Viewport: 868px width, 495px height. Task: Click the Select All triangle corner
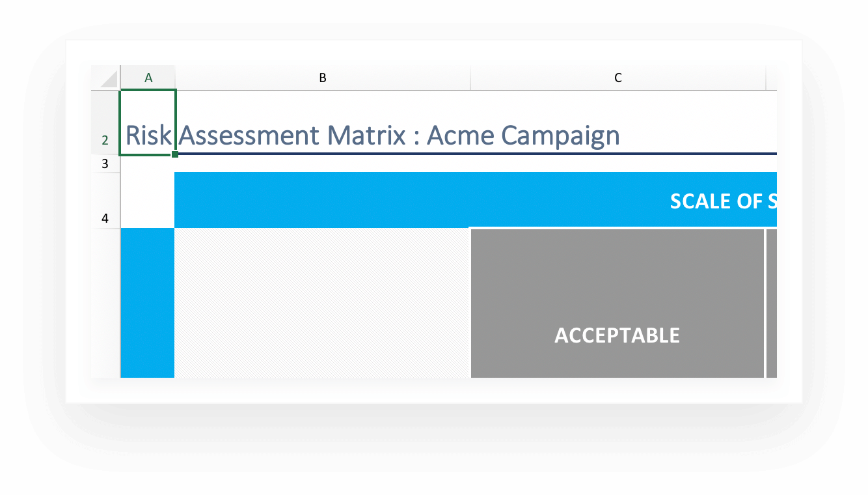[105, 76]
